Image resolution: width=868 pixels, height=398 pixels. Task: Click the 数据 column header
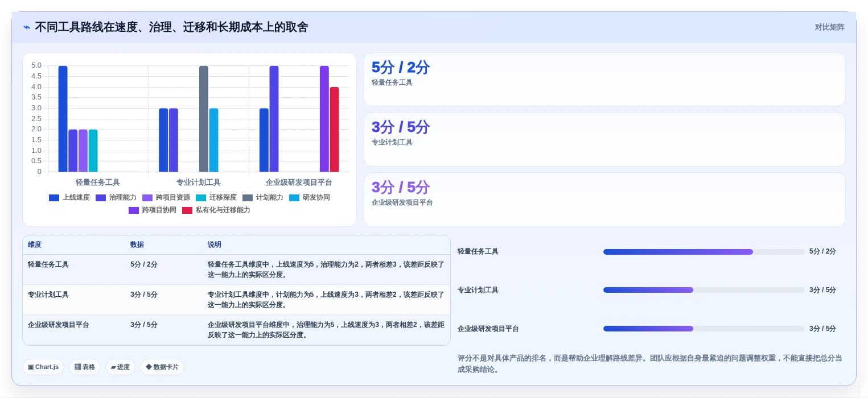click(137, 245)
